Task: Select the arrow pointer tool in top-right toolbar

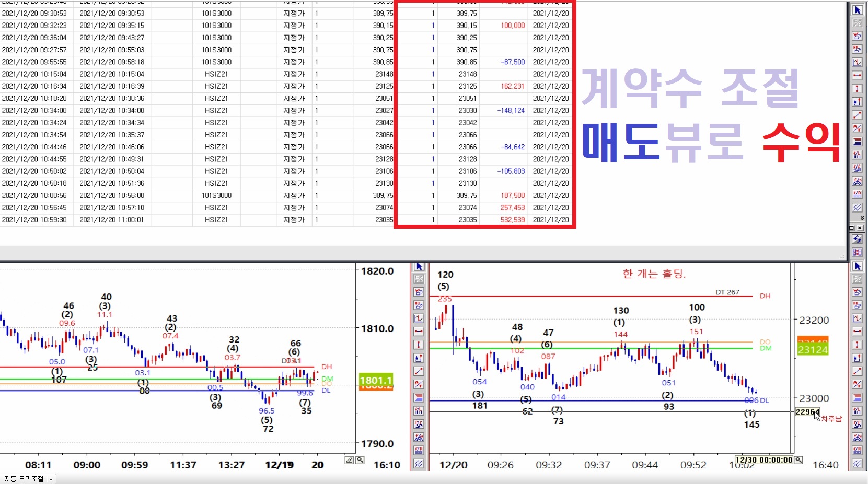Action: tap(858, 10)
